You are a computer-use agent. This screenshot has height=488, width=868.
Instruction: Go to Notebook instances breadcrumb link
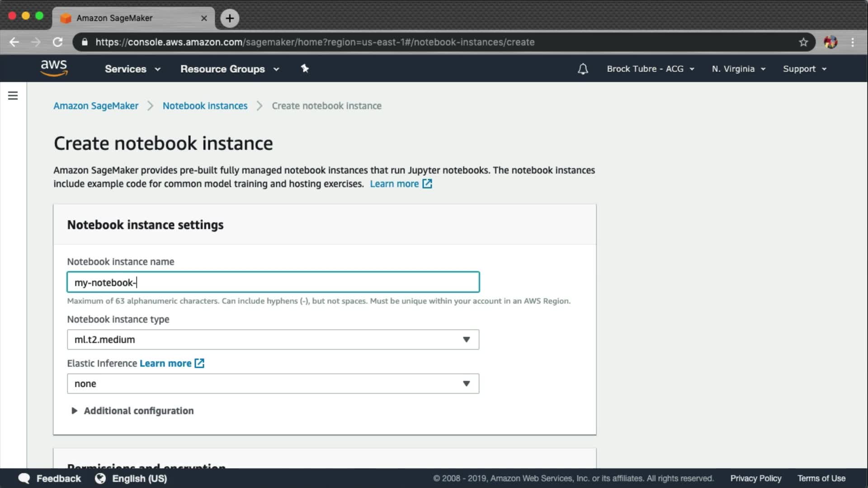[205, 106]
